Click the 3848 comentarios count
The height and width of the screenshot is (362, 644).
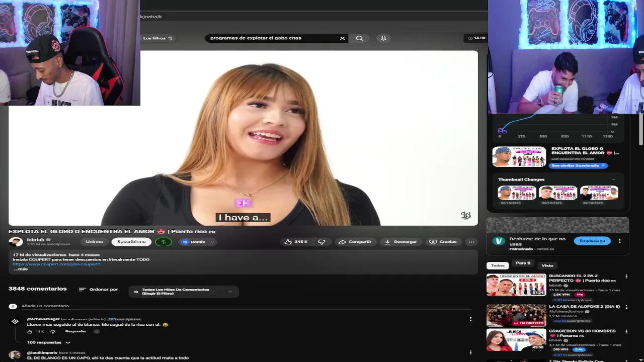tap(37, 289)
